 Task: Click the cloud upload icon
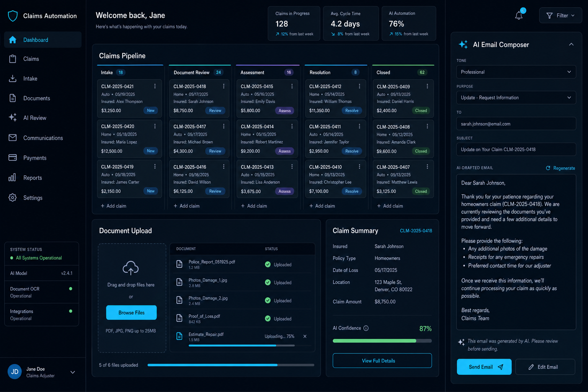[x=131, y=268]
